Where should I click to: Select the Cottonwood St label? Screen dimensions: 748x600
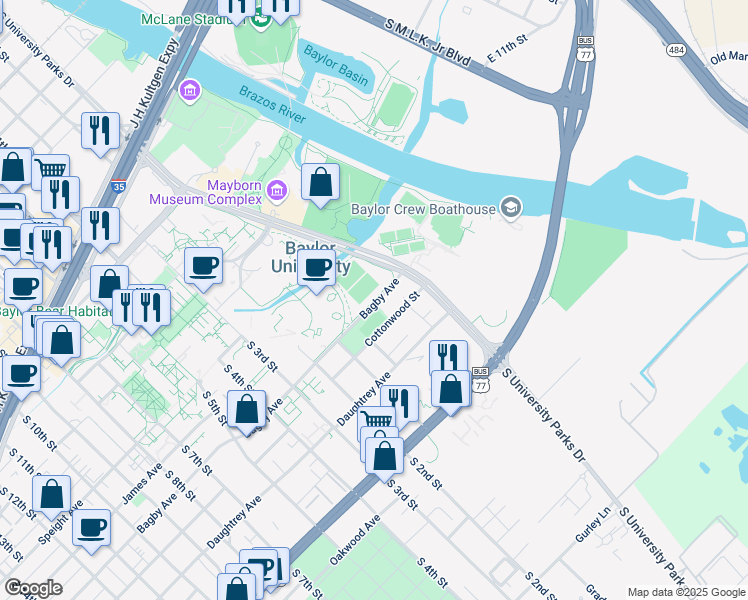(392, 319)
